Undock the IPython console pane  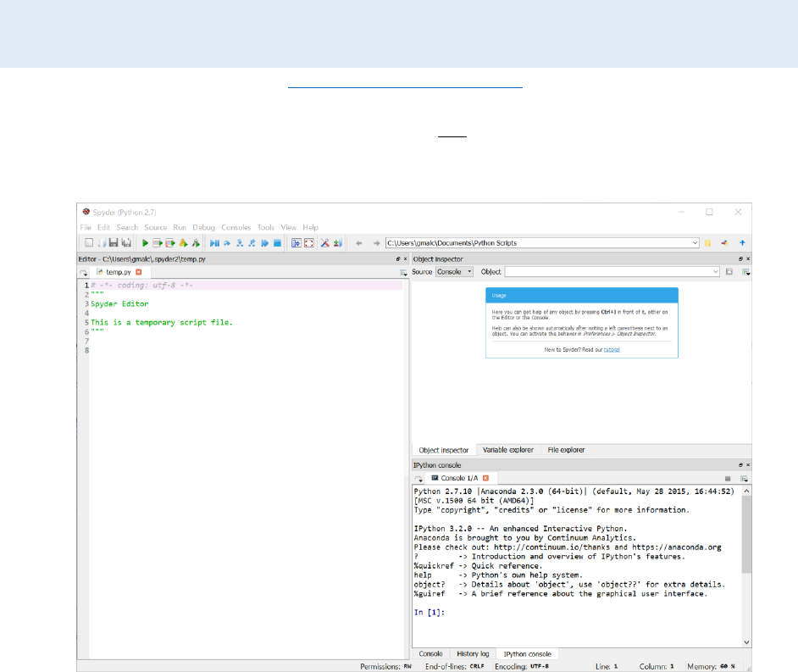pyautogui.click(x=740, y=465)
